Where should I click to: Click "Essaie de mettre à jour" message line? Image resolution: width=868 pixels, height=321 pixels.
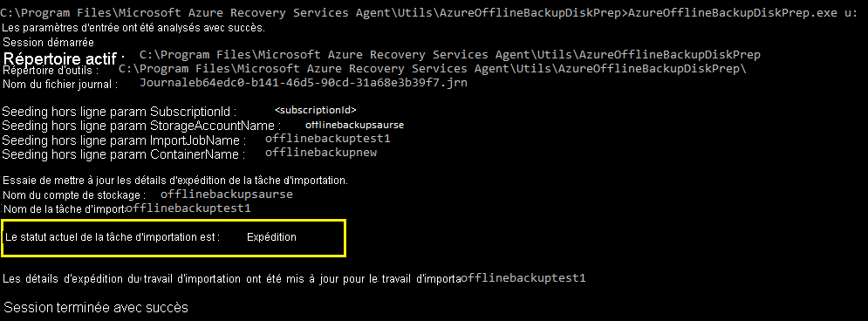[175, 181]
